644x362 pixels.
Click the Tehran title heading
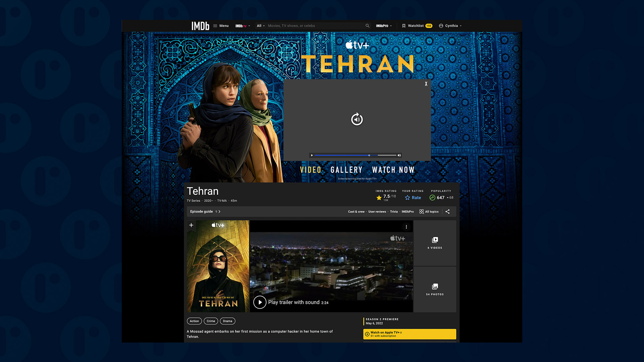[203, 191]
